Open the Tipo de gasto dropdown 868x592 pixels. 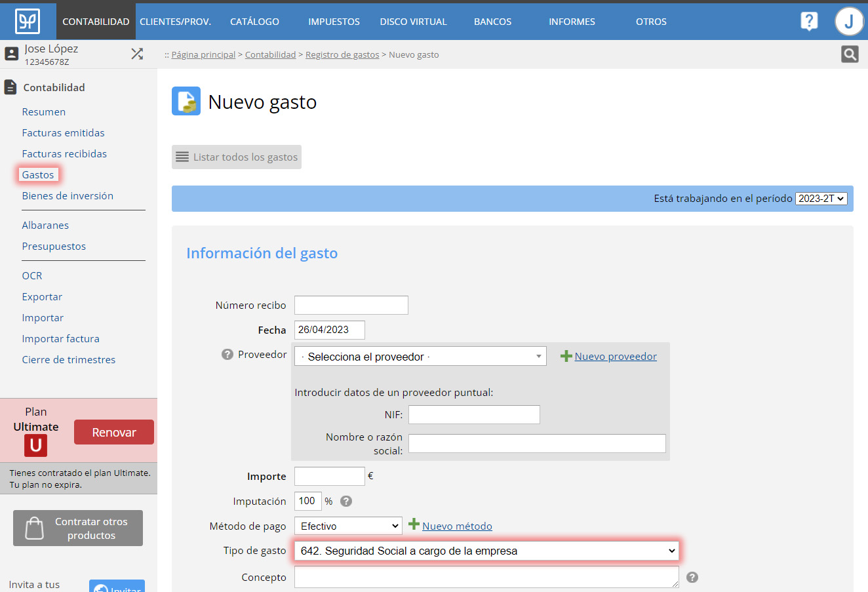487,551
